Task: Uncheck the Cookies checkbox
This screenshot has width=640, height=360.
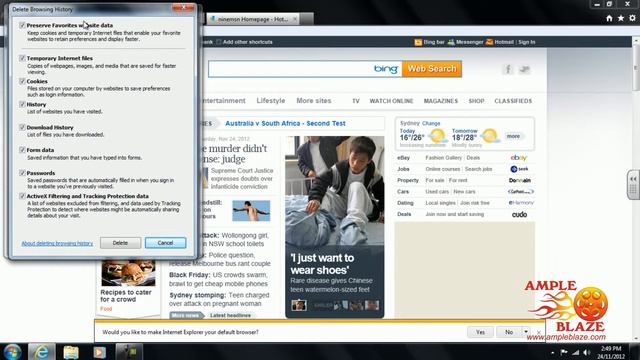Action: 22,81
